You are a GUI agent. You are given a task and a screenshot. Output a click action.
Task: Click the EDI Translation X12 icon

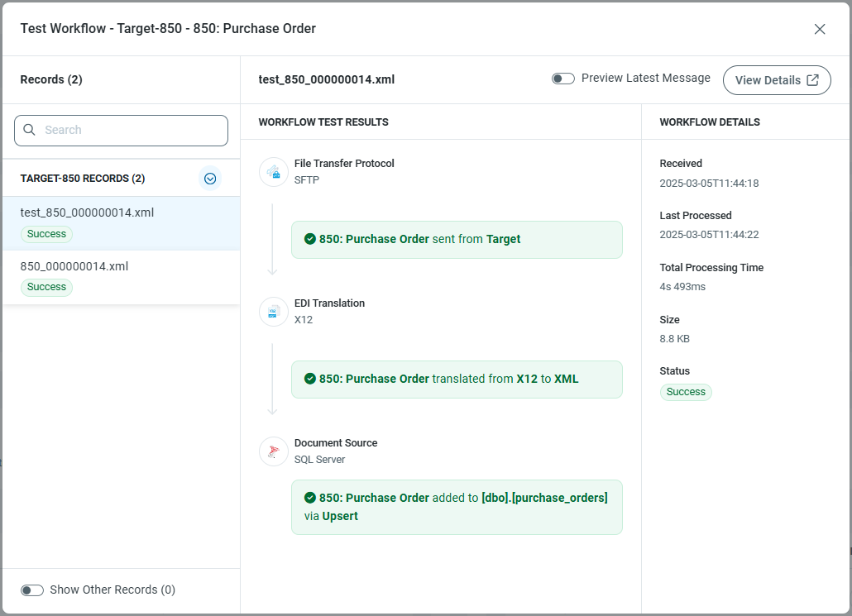coord(274,312)
